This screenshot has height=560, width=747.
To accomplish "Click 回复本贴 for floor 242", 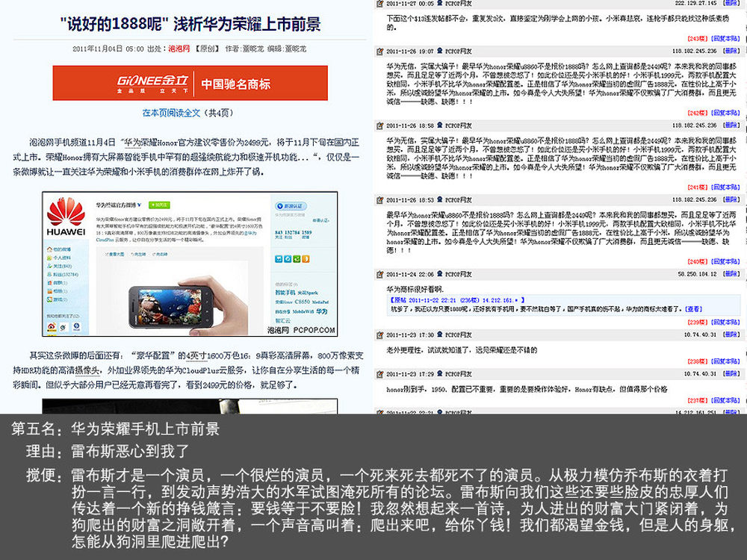I will (725, 113).
